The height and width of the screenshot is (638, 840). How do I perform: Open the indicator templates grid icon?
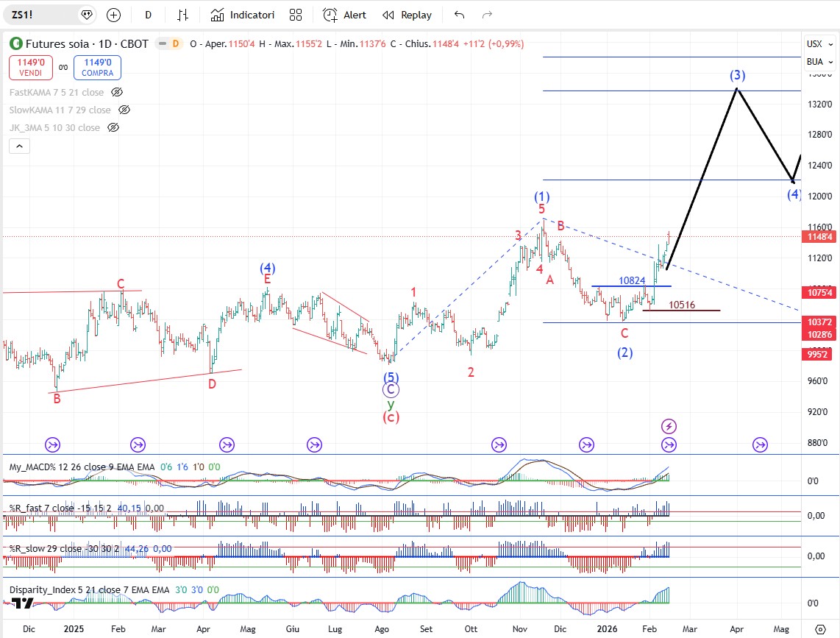(x=296, y=15)
